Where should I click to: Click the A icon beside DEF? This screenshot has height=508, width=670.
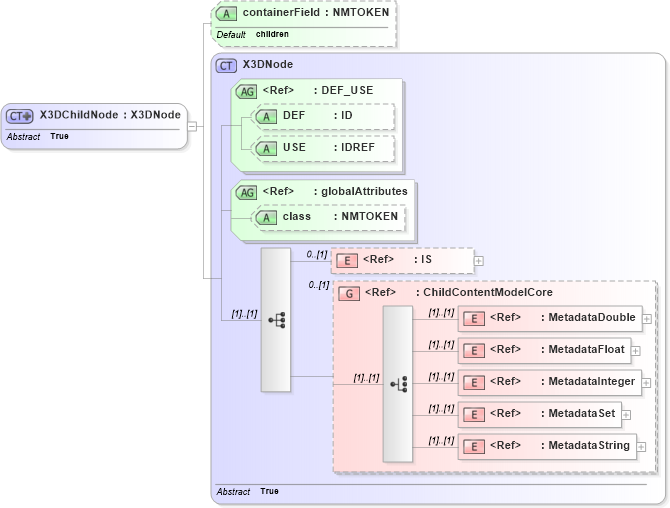coord(266,116)
